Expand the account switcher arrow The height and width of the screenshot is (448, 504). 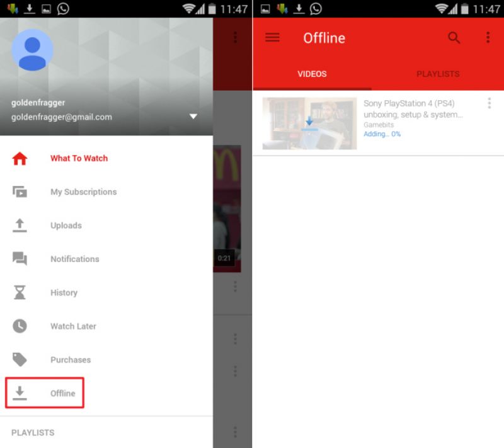[193, 117]
